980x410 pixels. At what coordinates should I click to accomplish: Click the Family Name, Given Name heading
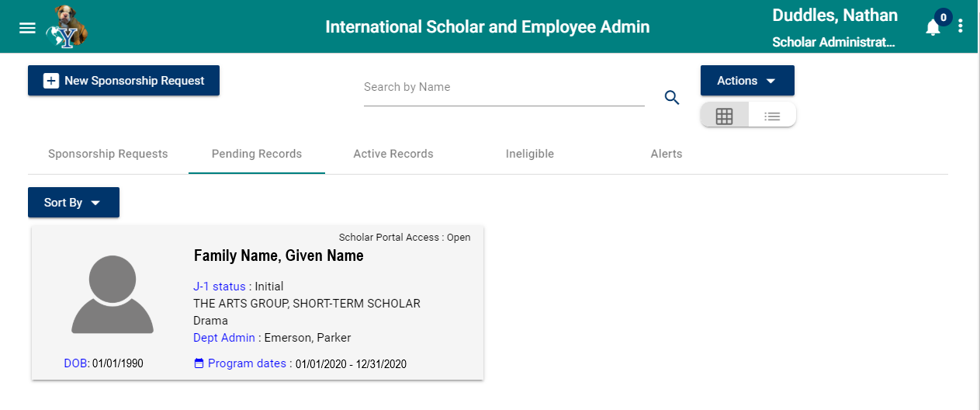(279, 255)
